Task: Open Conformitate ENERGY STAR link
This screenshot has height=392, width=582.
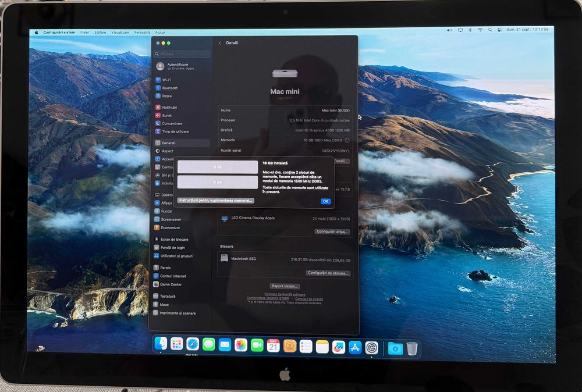Action: click(268, 298)
